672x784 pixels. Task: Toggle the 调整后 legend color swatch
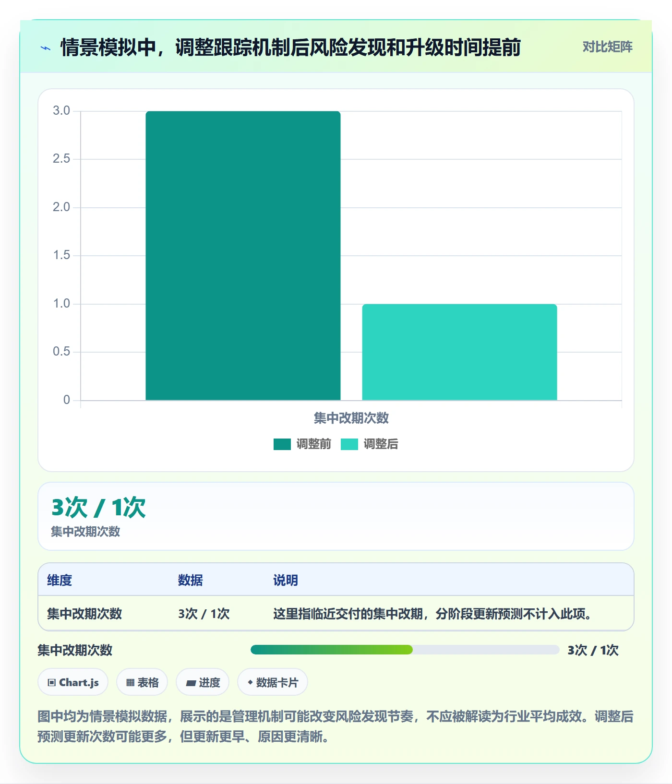tap(349, 444)
